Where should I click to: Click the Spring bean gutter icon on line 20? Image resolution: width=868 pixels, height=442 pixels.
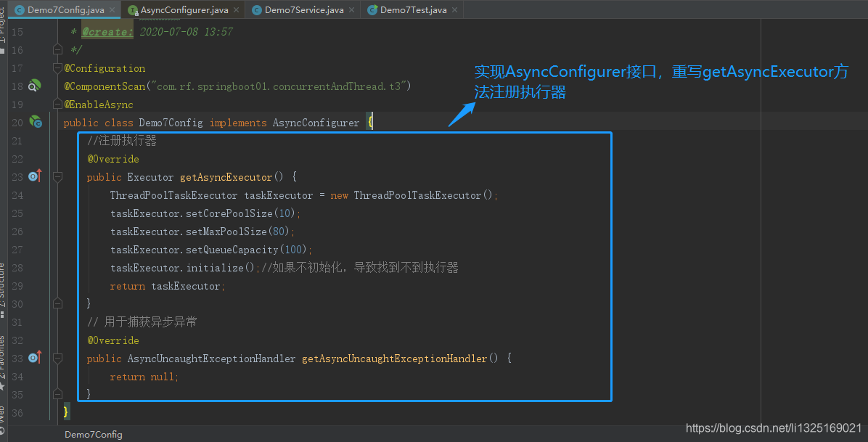point(36,122)
